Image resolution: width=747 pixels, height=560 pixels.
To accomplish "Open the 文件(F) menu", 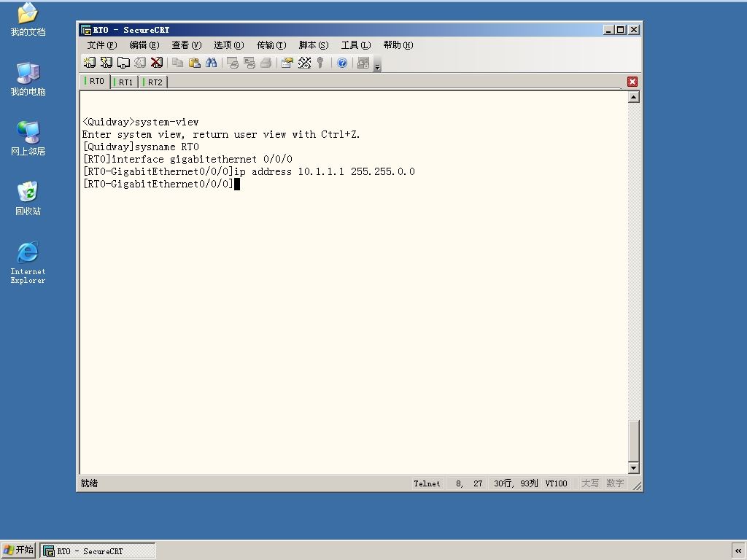I will 101,44.
